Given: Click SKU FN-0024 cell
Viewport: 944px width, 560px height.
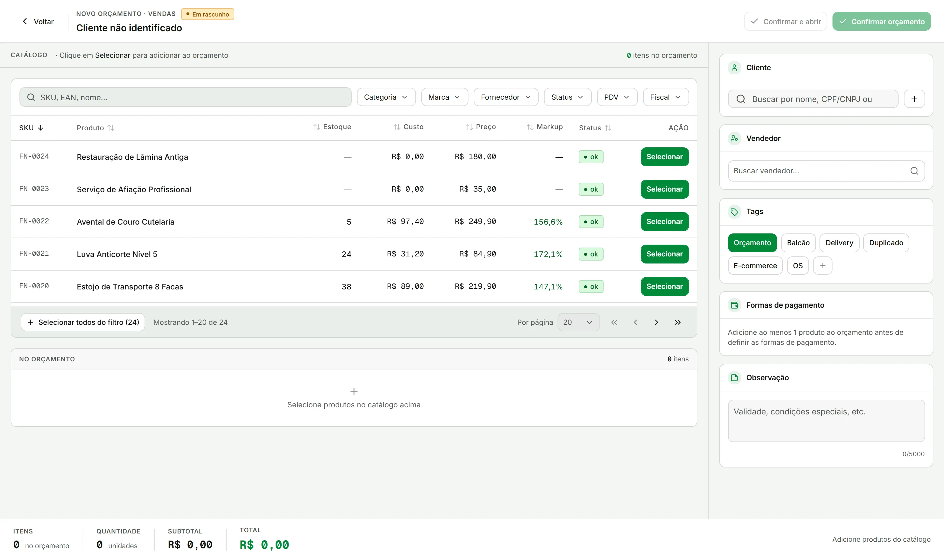Looking at the screenshot, I should pyautogui.click(x=34, y=156).
